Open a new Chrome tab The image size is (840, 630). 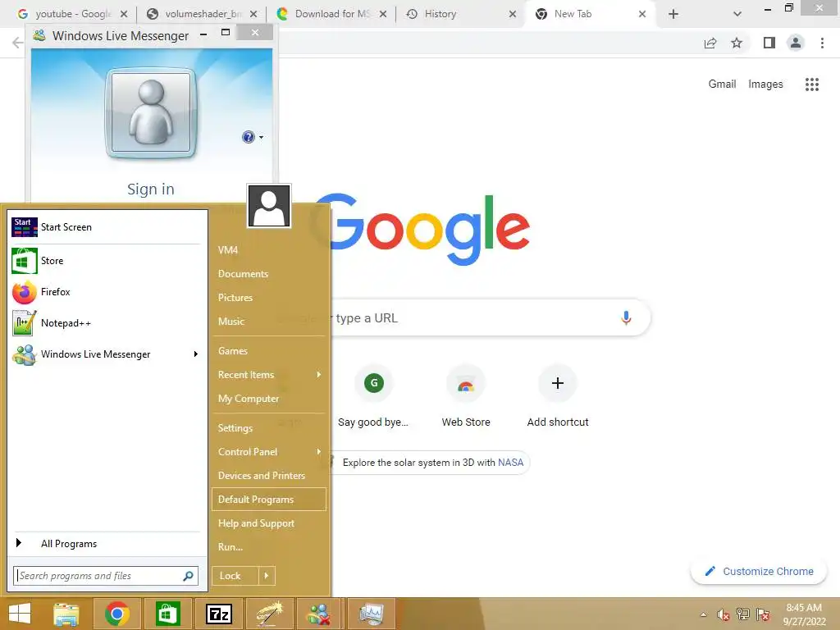(x=673, y=14)
